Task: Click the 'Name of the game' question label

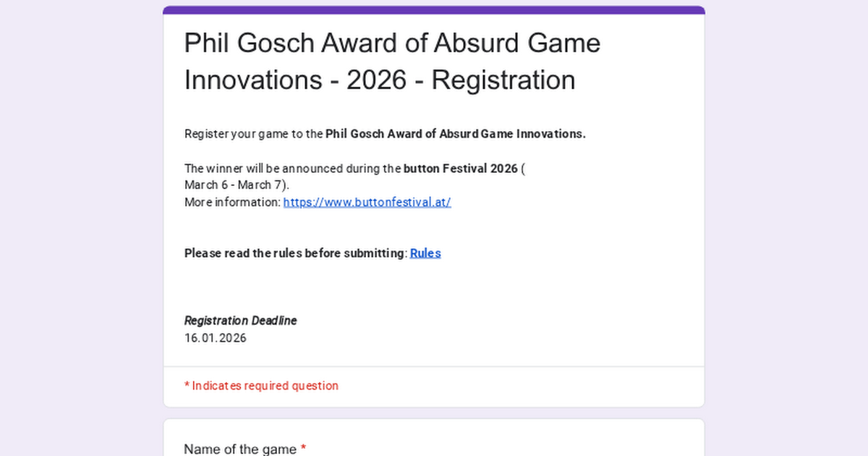Action: click(x=240, y=449)
